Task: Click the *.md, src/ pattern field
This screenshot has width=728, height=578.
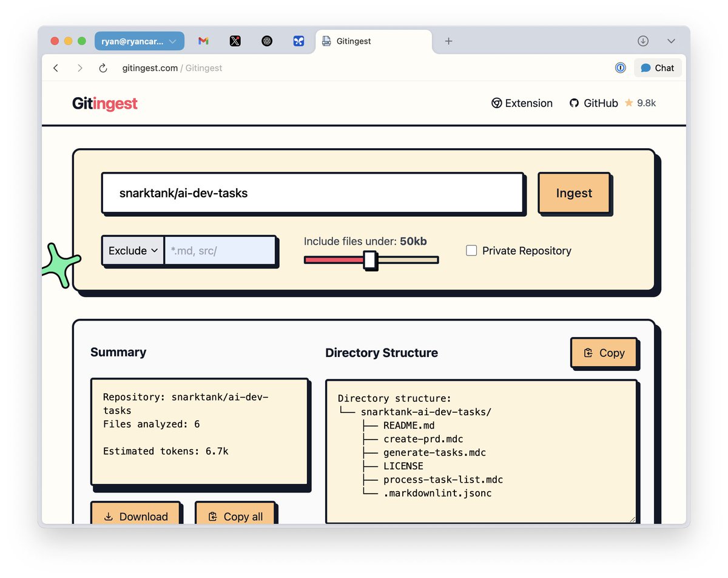Action: tap(220, 251)
